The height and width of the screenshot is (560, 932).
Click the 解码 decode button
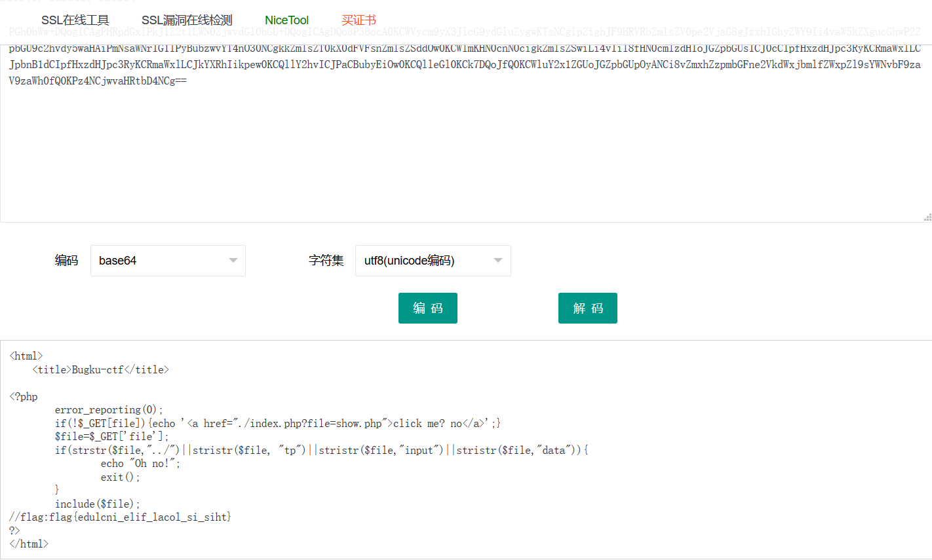point(588,308)
